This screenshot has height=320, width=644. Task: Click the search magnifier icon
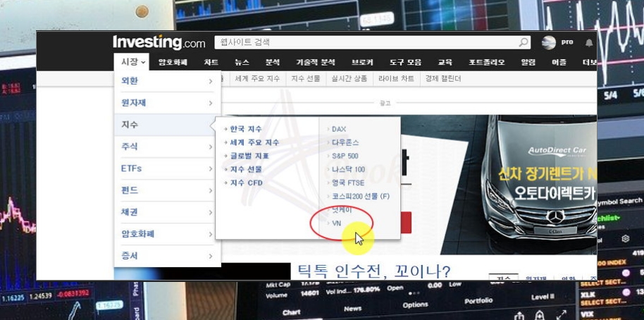524,42
